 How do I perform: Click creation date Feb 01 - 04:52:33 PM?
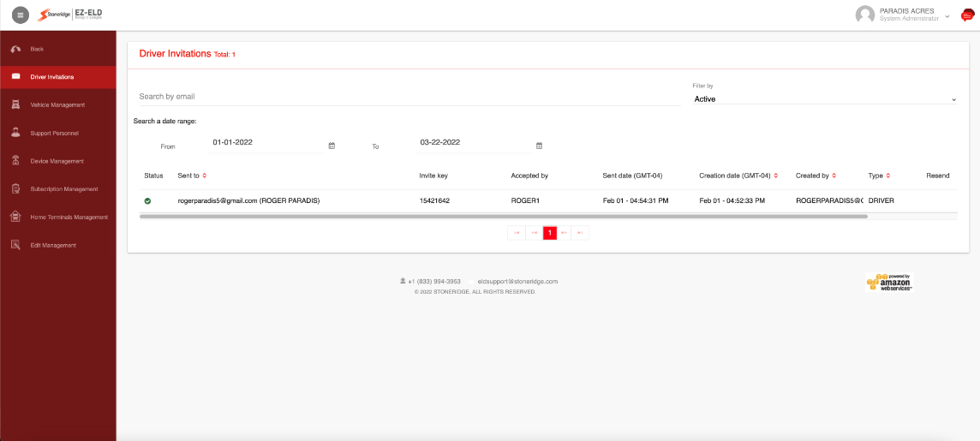[x=732, y=201]
